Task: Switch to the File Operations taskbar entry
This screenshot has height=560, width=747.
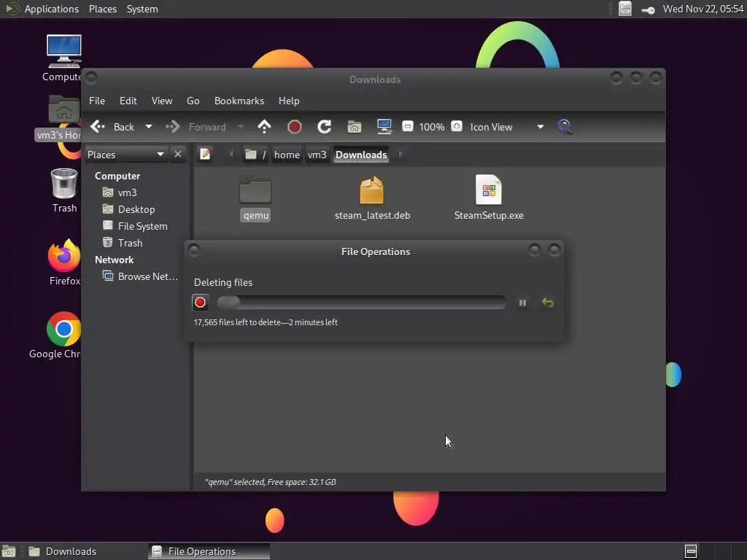Action: [x=209, y=551]
